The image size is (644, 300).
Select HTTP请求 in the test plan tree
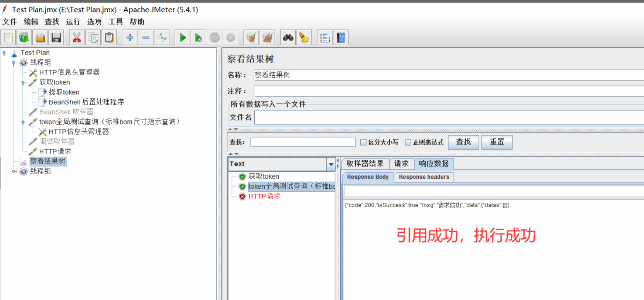coord(55,151)
